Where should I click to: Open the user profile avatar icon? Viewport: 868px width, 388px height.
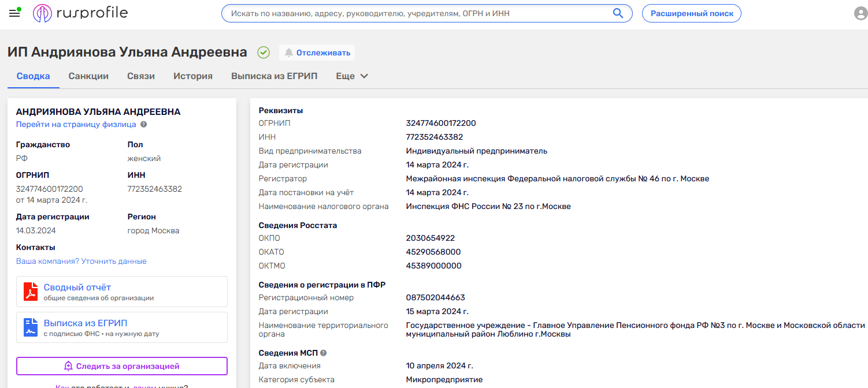[x=860, y=14]
